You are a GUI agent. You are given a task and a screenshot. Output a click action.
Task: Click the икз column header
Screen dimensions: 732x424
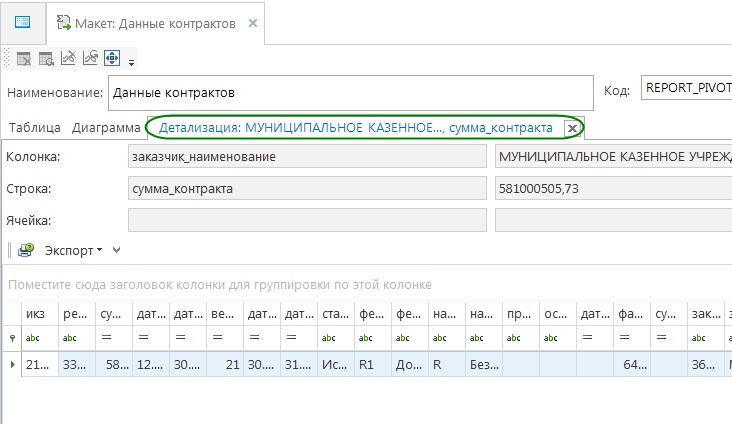tap(35, 314)
